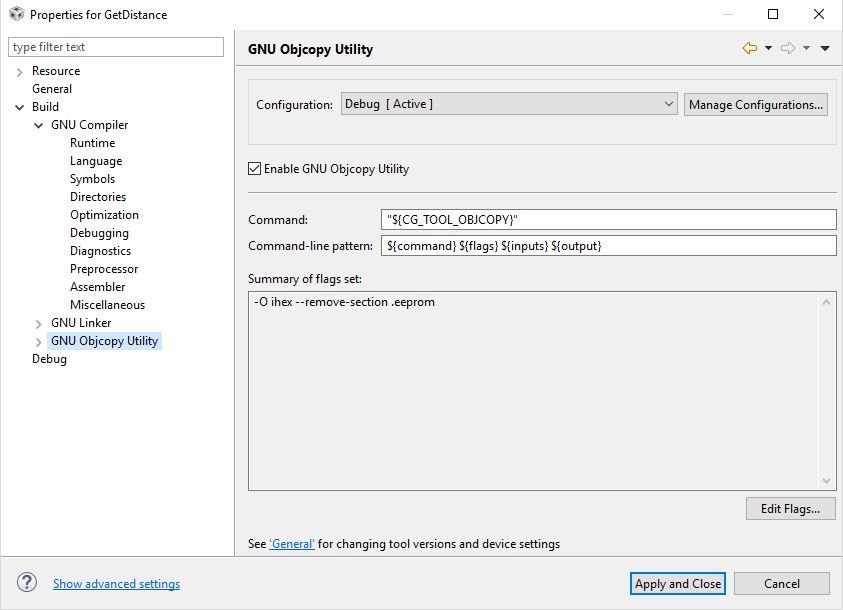Click the forward navigation arrow icon
The image size is (843, 610).
788,48
